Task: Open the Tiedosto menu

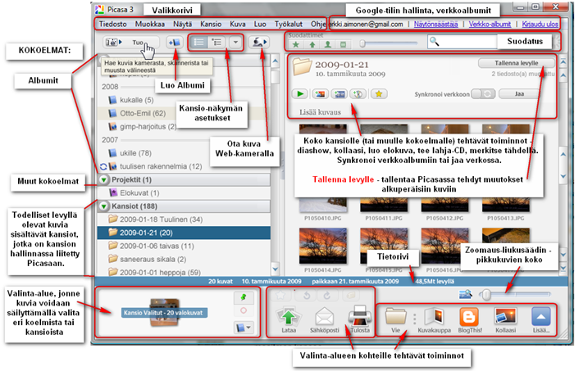Action: click(x=112, y=24)
